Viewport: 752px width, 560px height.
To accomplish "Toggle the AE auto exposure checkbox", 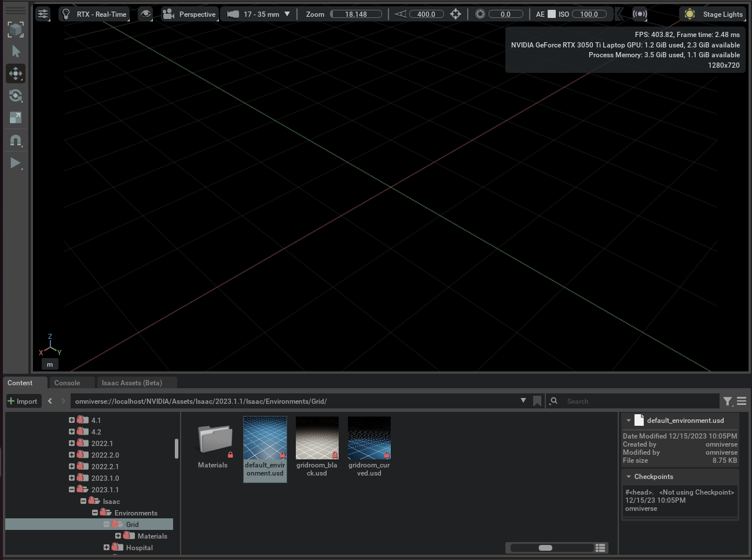I will (x=552, y=14).
